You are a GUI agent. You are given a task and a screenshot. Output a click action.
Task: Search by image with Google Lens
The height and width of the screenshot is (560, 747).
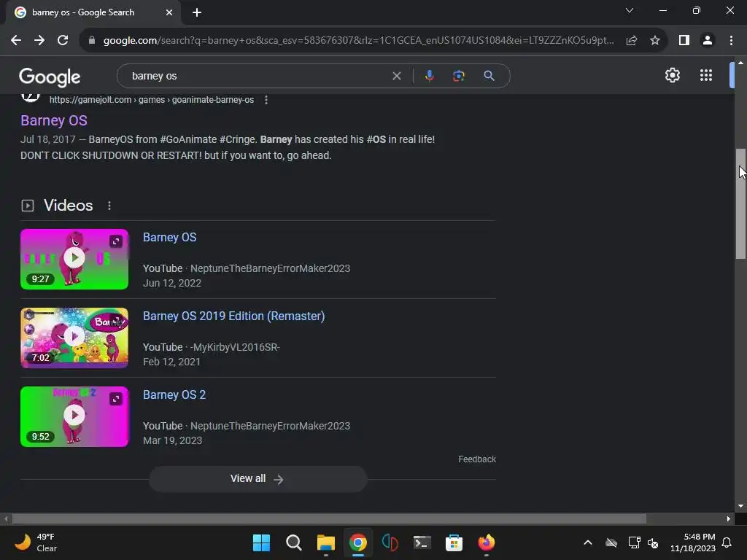click(x=458, y=76)
